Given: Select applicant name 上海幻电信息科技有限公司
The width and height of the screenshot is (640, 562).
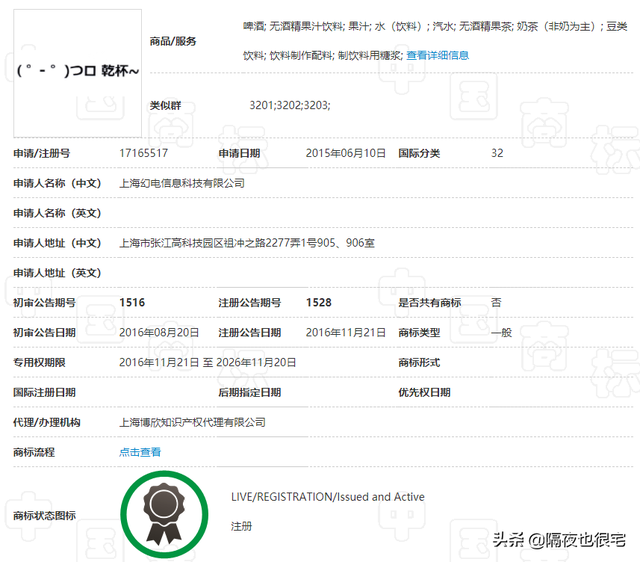Looking at the screenshot, I should [x=182, y=183].
